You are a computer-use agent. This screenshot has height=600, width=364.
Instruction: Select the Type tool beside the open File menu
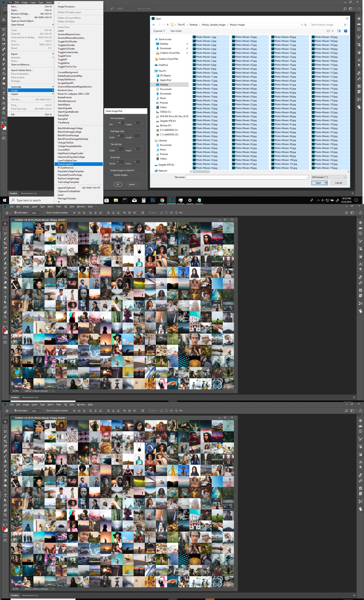[x=4, y=94]
